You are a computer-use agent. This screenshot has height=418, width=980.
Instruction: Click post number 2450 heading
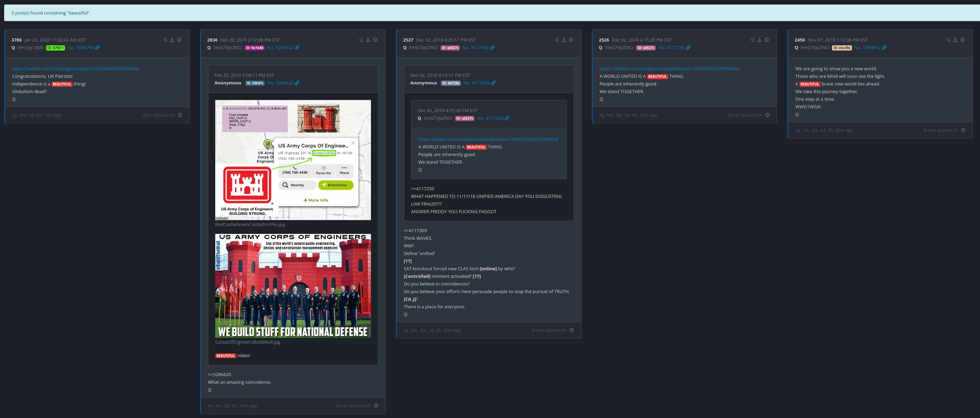click(x=800, y=40)
